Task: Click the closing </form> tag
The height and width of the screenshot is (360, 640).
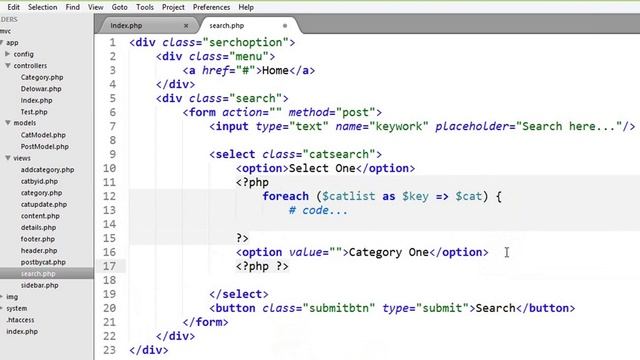Action: pos(205,322)
